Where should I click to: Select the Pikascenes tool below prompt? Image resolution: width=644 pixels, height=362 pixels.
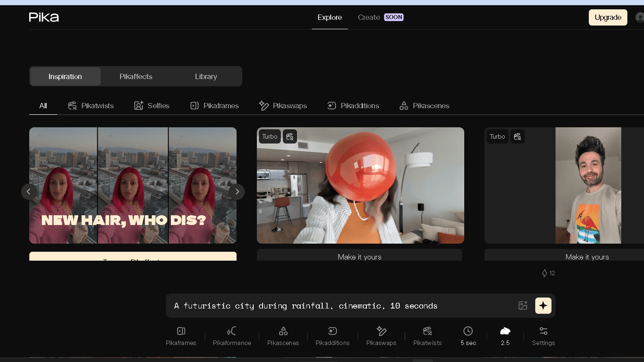(283, 336)
